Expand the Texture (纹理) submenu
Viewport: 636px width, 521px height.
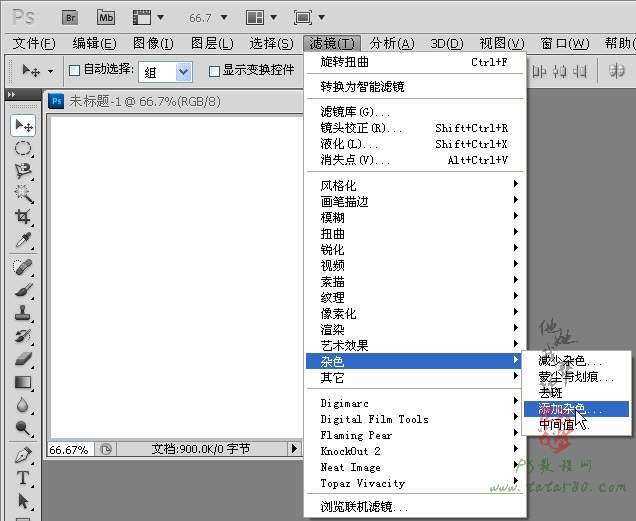click(415, 297)
